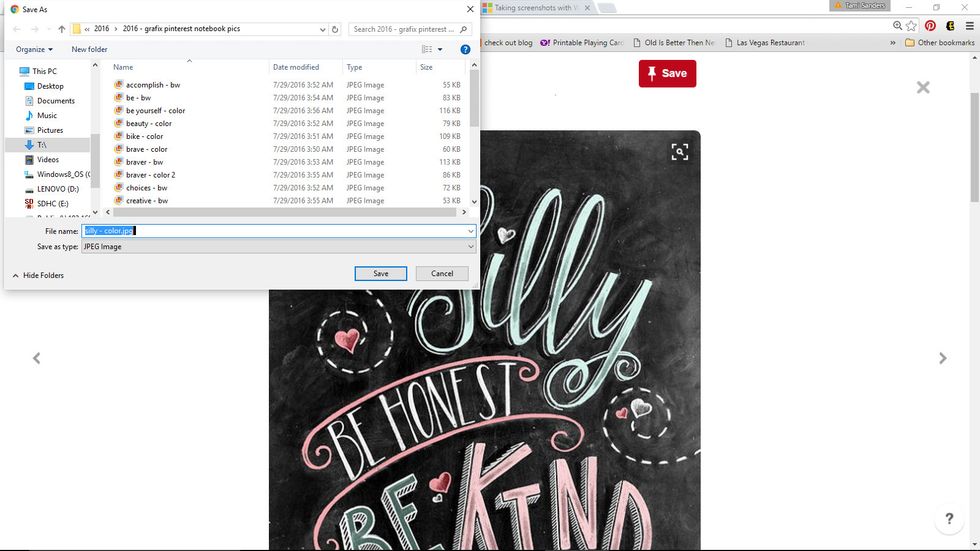The width and height of the screenshot is (980, 551).
Task: Cancel the Save As dialog
Action: tap(442, 274)
